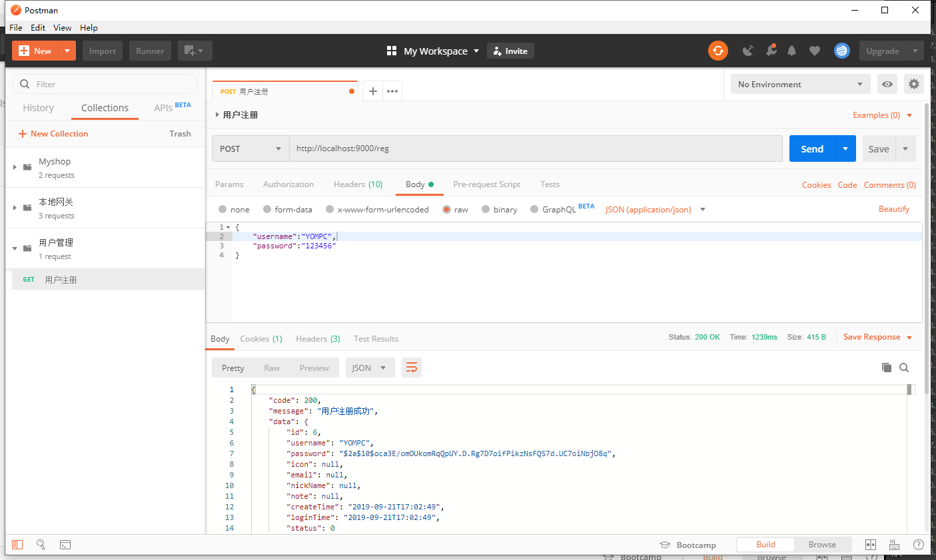Copy the response body to clipboard
The height and width of the screenshot is (560, 936).
click(x=886, y=368)
